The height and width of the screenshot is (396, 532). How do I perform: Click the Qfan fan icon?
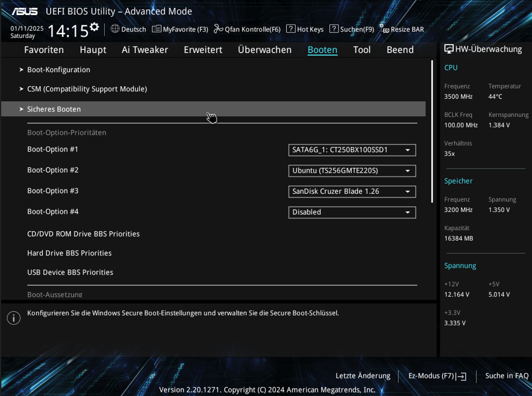tap(218, 29)
